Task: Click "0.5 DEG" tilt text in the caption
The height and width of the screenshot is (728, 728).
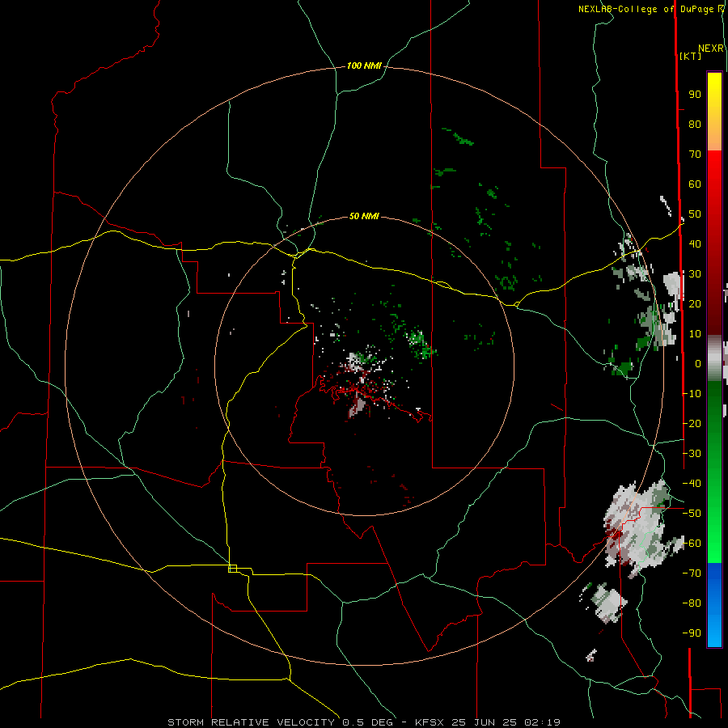Action: 367,722
